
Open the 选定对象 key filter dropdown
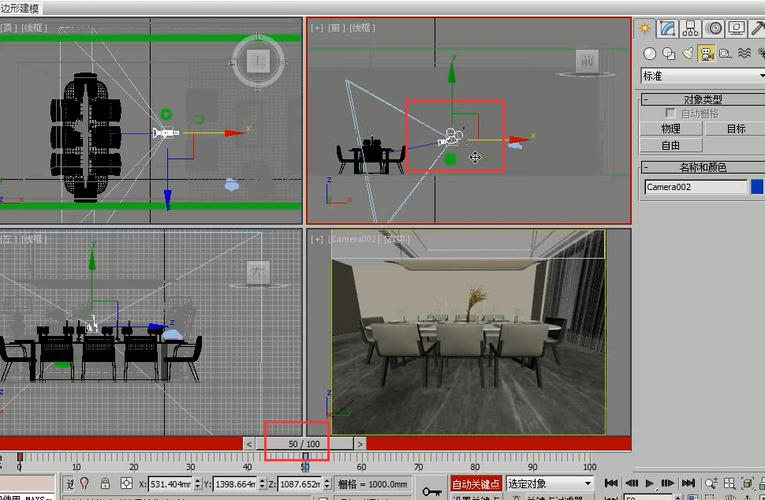(x=550, y=483)
